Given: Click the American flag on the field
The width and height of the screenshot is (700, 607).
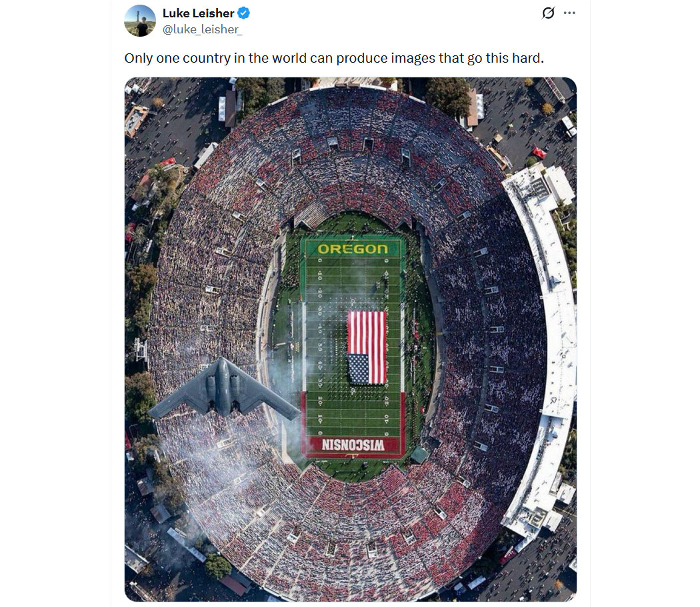Looking at the screenshot, I should 367,348.
